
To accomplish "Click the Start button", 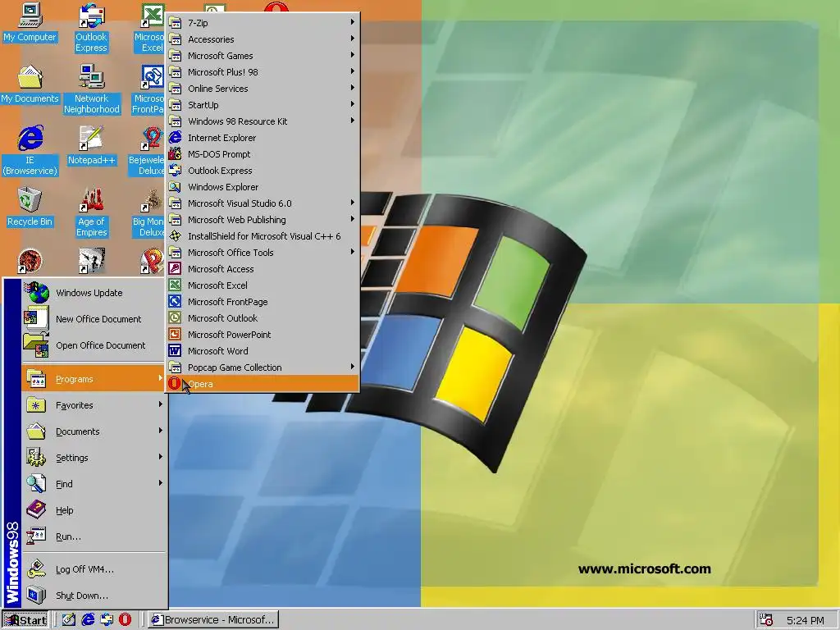I will (x=25, y=620).
